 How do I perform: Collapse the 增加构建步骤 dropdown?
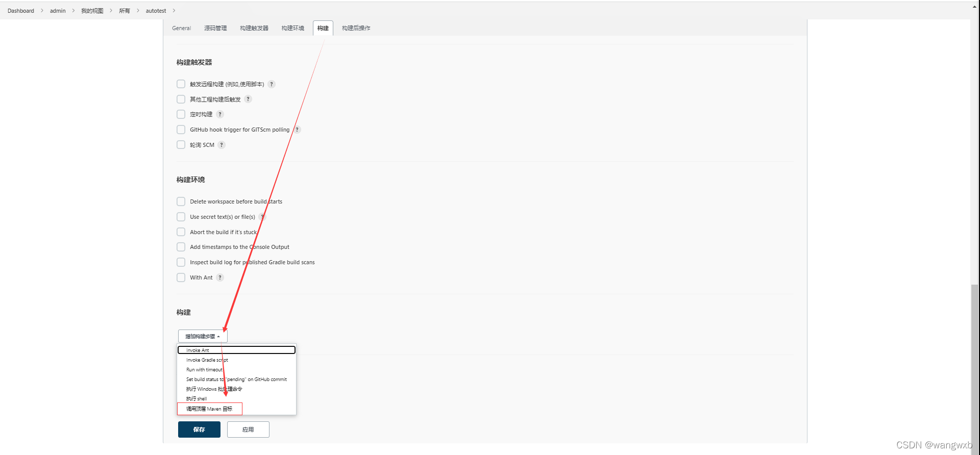(x=203, y=336)
